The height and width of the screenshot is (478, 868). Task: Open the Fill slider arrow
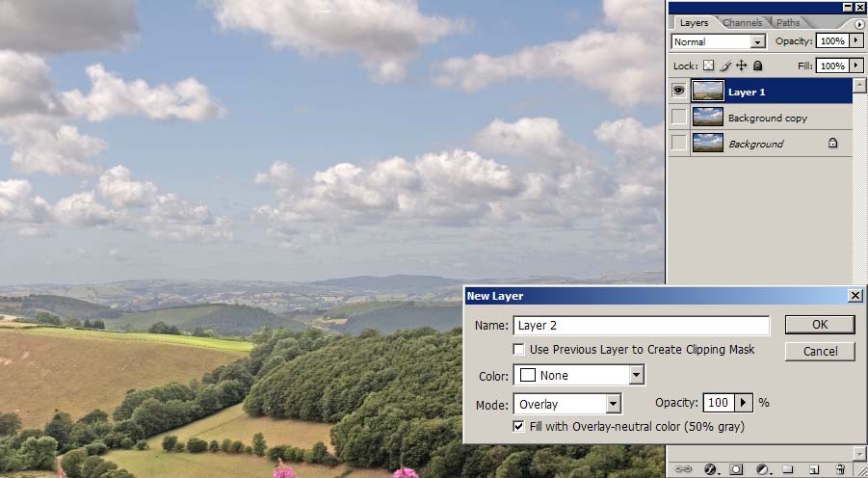coord(856,66)
